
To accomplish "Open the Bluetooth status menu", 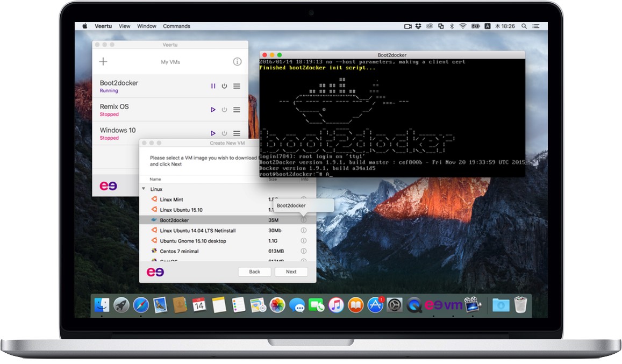I will point(452,26).
